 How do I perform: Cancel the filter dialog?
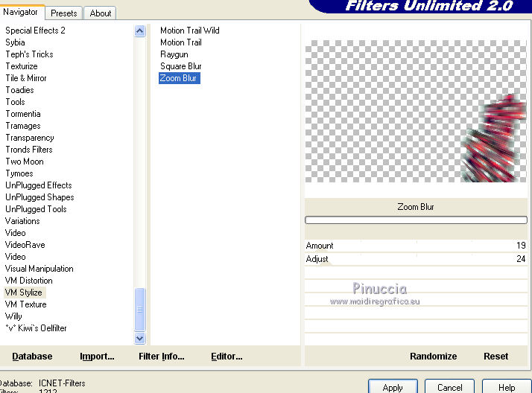pyautogui.click(x=449, y=387)
